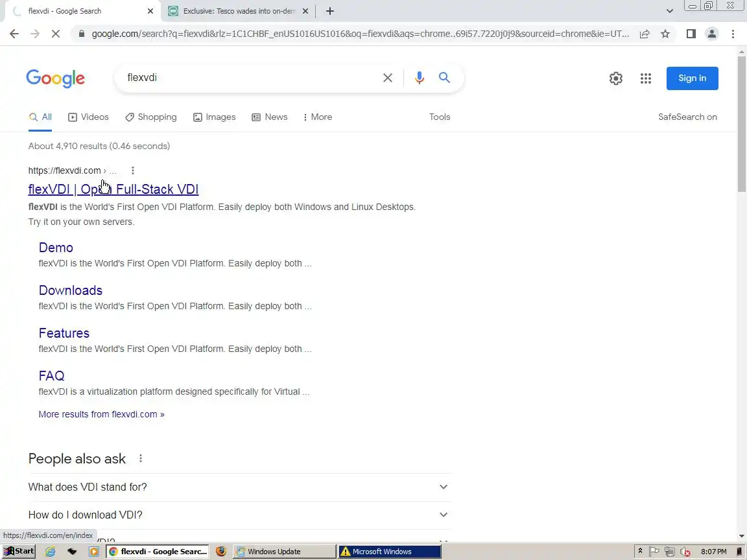
Task: Click Action Center flag tray icon
Action: pos(654,552)
